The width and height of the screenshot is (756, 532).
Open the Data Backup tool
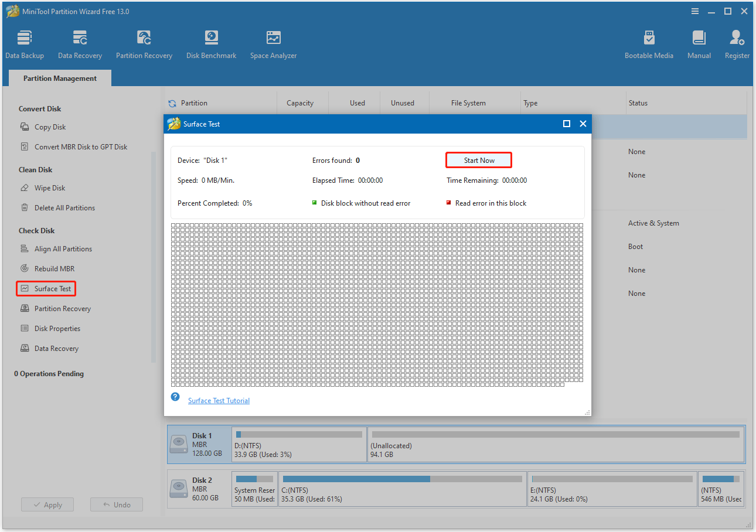pyautogui.click(x=24, y=44)
